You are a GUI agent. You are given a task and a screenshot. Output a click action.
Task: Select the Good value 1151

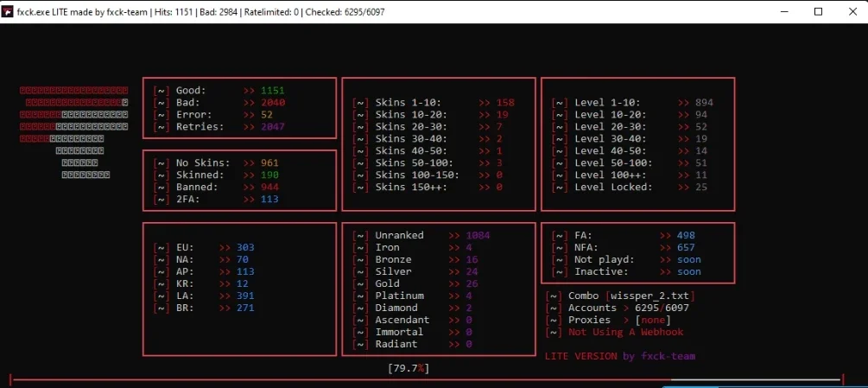[272, 90]
